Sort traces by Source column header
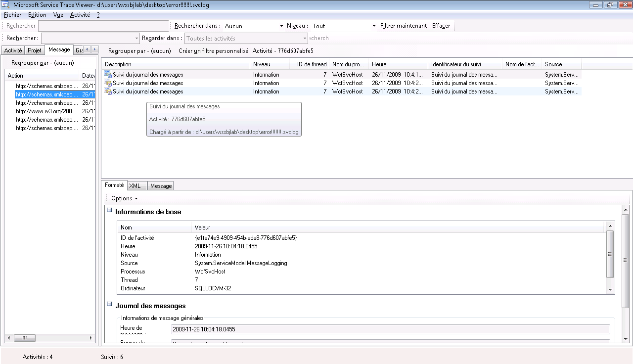634x364 pixels. 561,64
